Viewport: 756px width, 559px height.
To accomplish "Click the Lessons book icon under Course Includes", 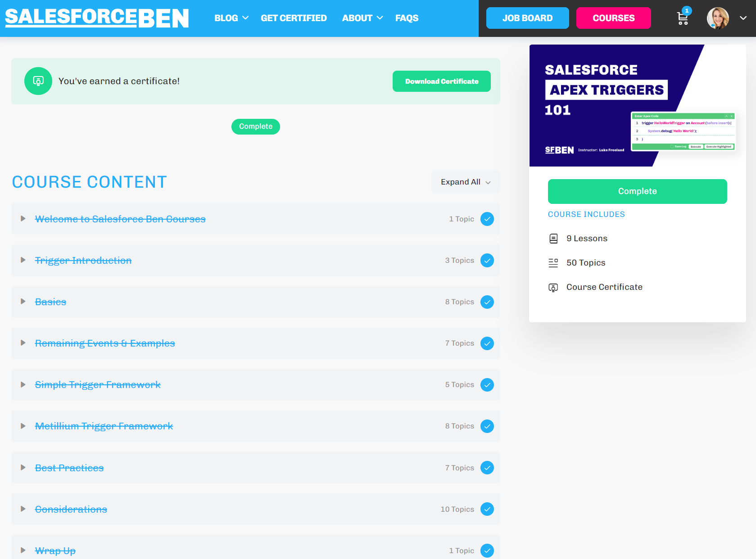I will point(553,238).
